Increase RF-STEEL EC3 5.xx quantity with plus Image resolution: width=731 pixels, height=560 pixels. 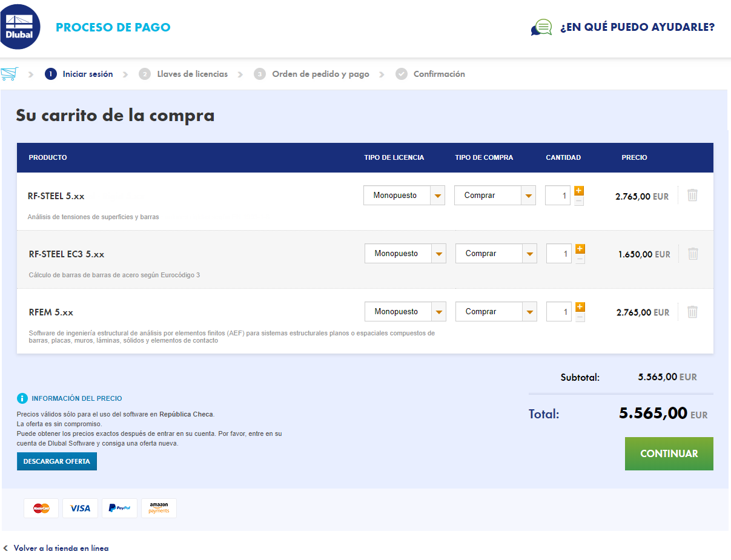(x=580, y=249)
